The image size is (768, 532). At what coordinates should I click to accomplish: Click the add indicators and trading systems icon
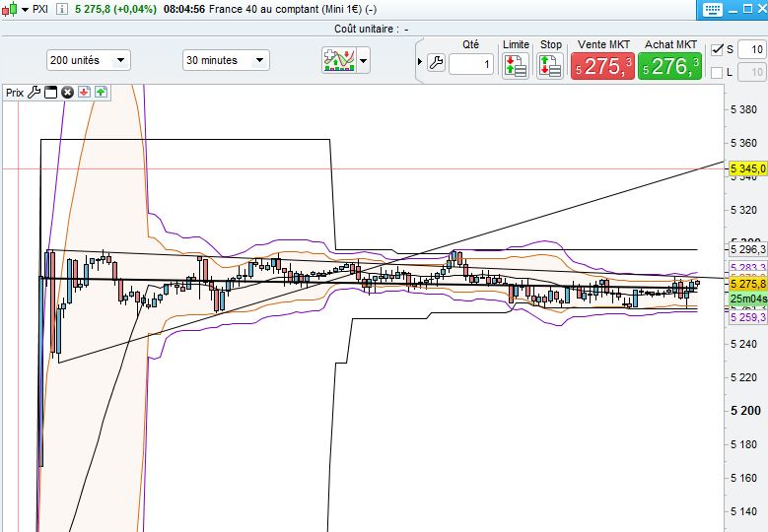(x=339, y=61)
